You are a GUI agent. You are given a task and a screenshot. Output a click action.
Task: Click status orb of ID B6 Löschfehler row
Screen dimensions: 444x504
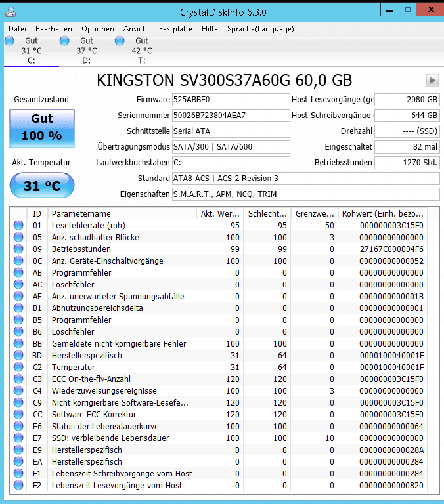[18, 331]
